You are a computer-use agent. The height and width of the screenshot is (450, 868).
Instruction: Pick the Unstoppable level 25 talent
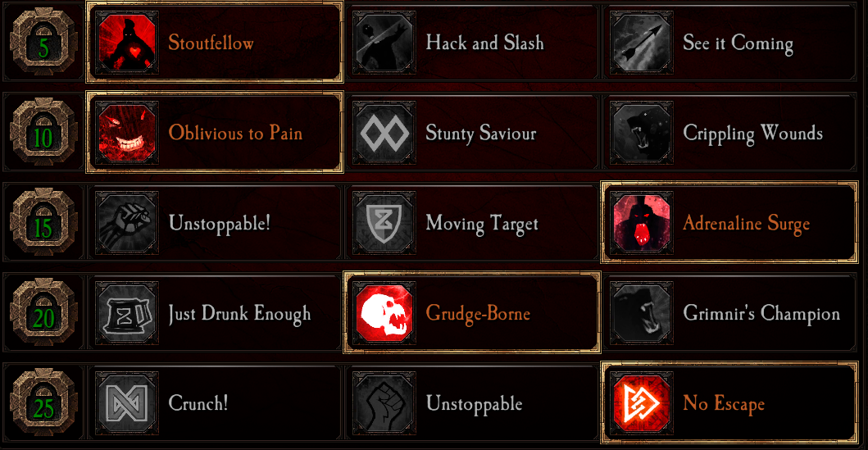(x=472, y=403)
